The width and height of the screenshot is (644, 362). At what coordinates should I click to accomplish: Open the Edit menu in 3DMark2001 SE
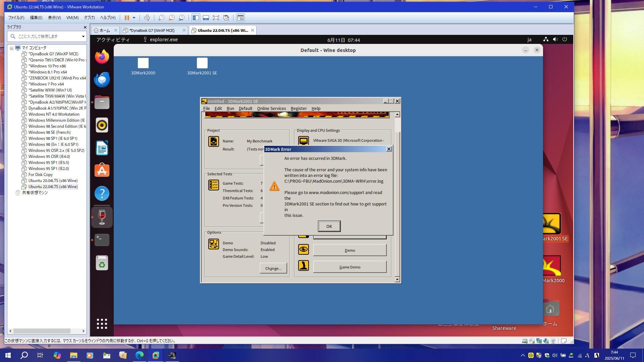(x=218, y=108)
